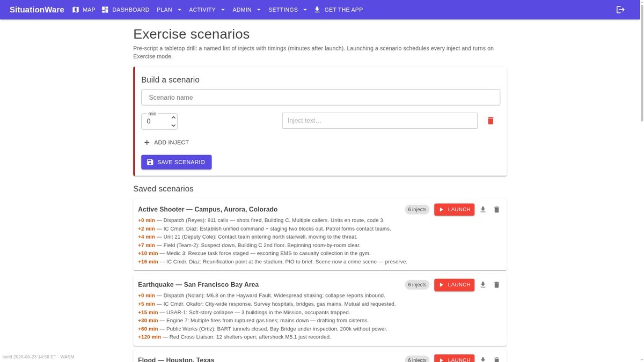The height and width of the screenshot is (362, 644).
Task: Expand the Plan menu arrow
Action: (x=179, y=10)
